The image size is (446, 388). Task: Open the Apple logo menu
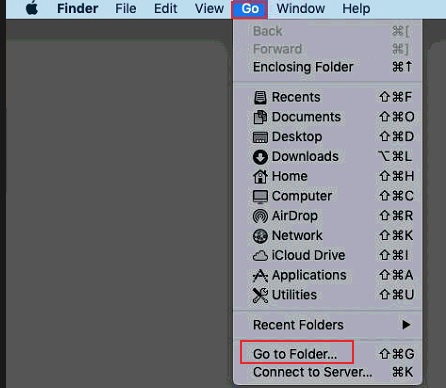click(x=32, y=8)
